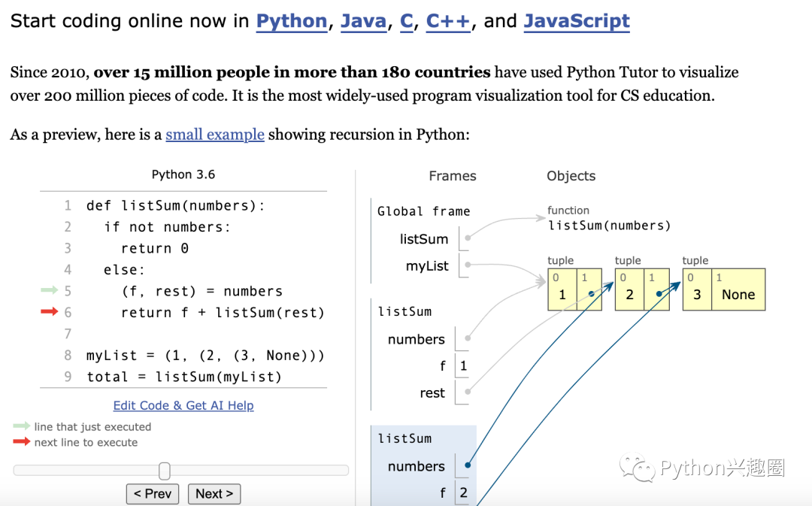Click tuple cell containing value 3
This screenshot has width=812, height=506.
click(697, 289)
